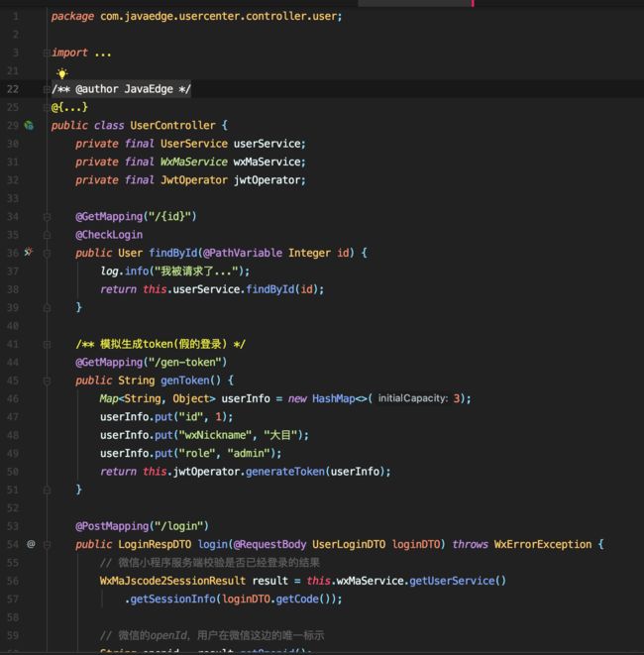Expand the folded token doc comment

[x=47, y=344]
